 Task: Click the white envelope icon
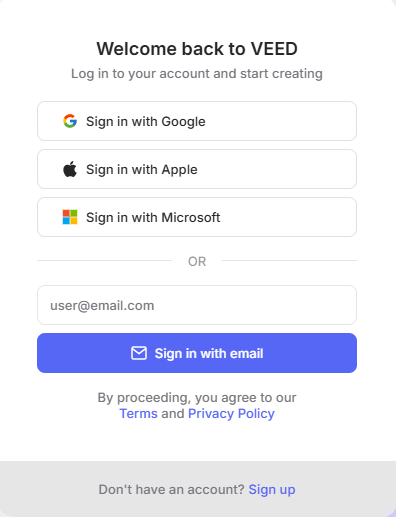click(x=139, y=353)
